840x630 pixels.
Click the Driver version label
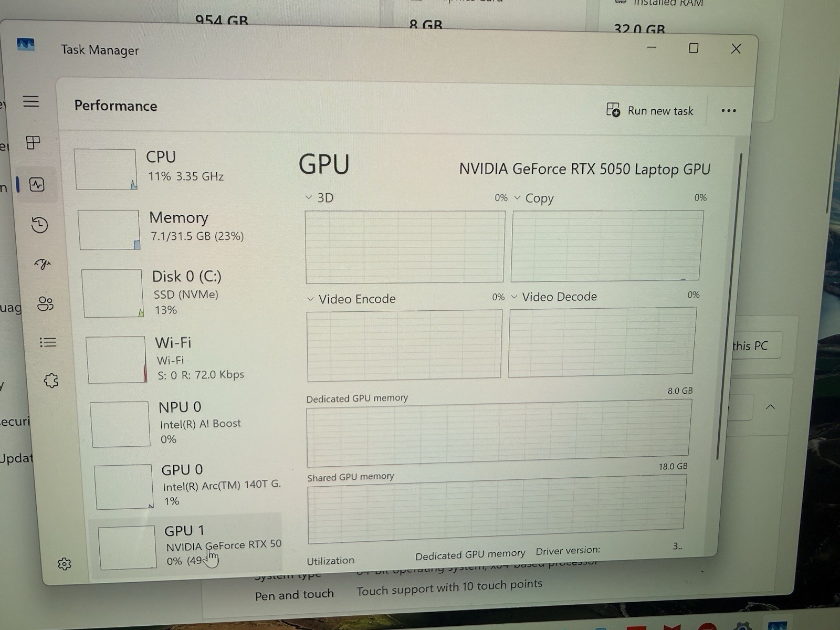[568, 551]
